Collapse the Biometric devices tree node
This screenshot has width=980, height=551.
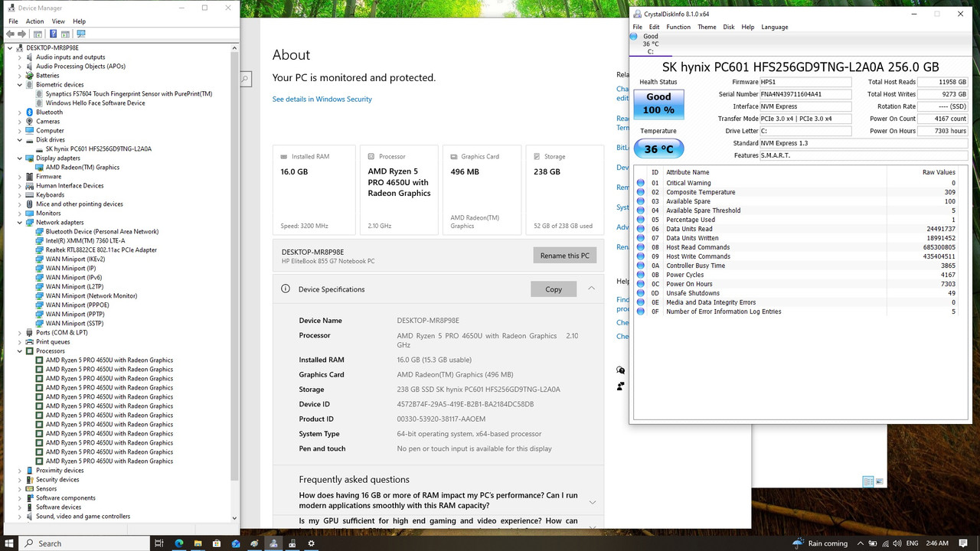point(19,85)
